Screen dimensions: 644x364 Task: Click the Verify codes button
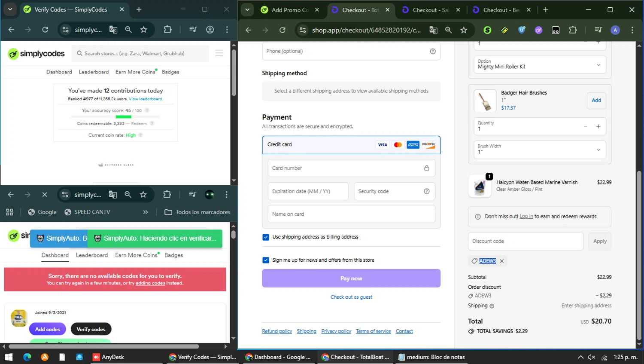pos(91,329)
